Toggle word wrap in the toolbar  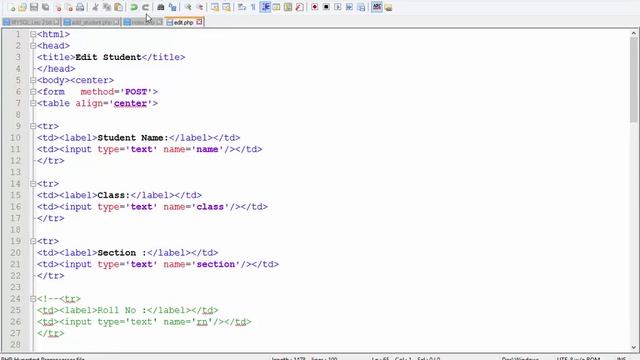tap(242, 7)
